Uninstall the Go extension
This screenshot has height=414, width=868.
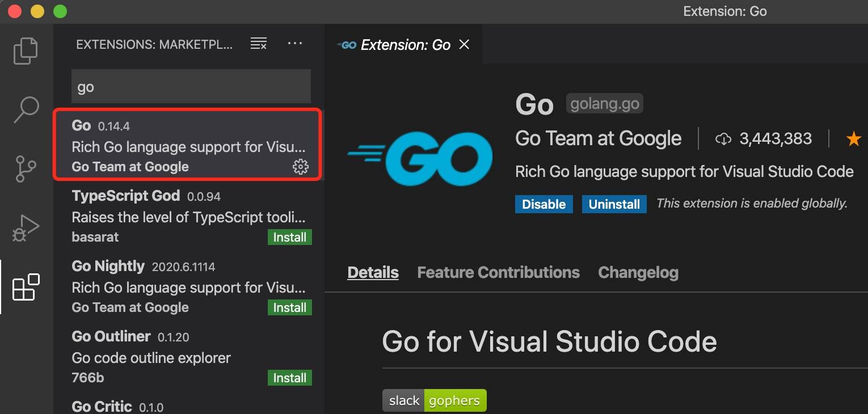tap(614, 204)
